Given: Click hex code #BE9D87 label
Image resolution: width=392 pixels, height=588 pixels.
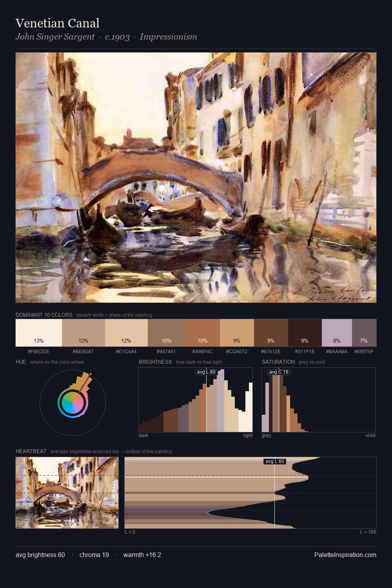Looking at the screenshot, I should (x=83, y=352).
